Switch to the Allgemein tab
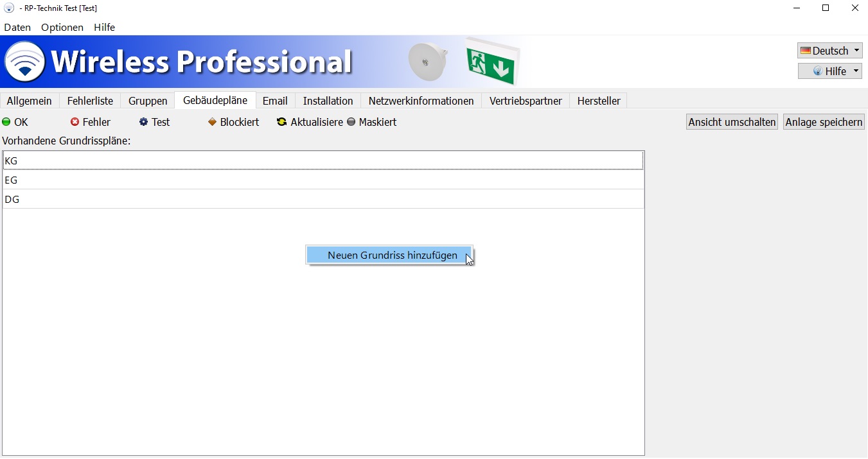 pos(30,101)
